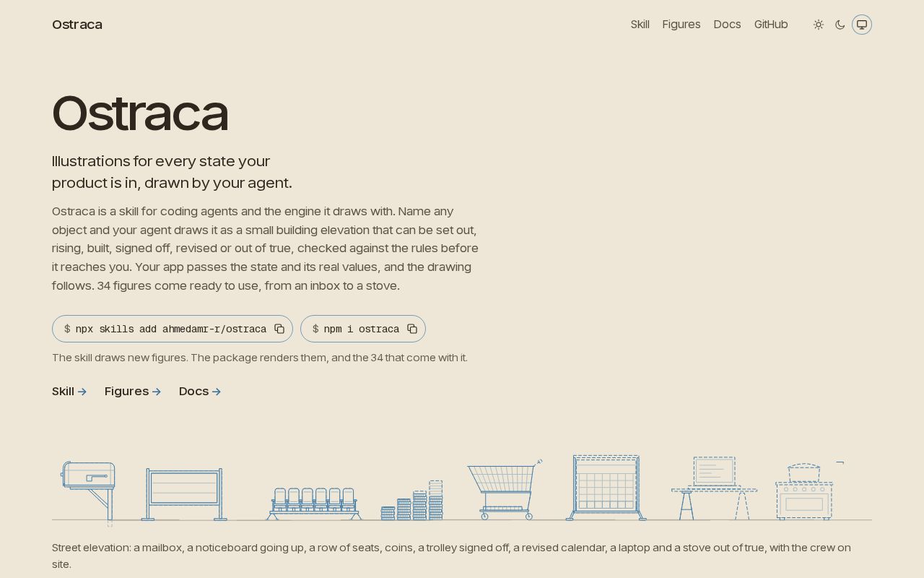This screenshot has width=924, height=578.
Task: Click the laptop on desk illustration
Action: click(x=714, y=488)
